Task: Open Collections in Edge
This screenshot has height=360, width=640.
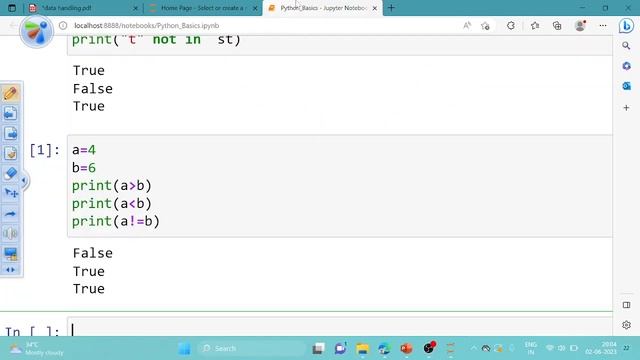Action: click(557, 26)
